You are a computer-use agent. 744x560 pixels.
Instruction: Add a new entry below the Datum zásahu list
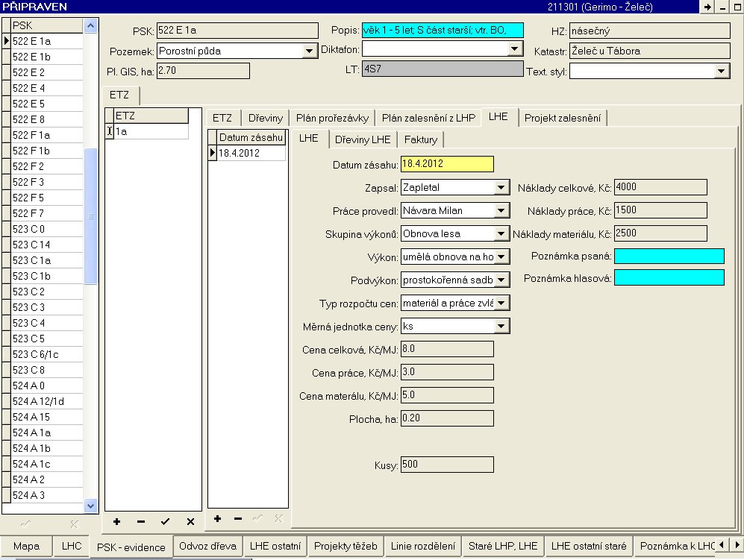217,519
